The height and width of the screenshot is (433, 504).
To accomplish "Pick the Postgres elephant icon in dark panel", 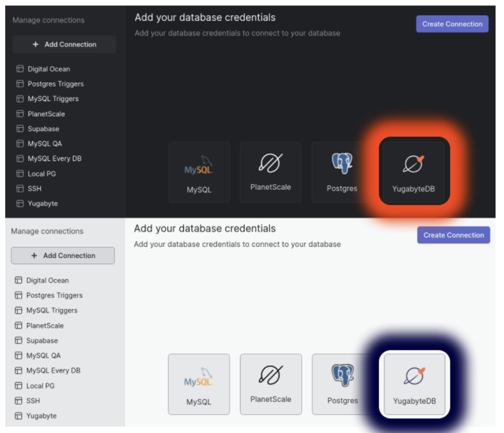I will click(x=342, y=163).
